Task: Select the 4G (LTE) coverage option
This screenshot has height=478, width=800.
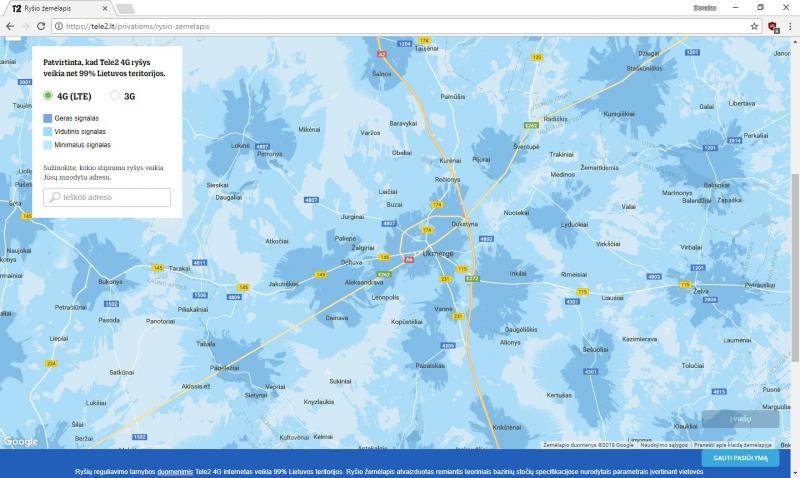Action: point(47,95)
